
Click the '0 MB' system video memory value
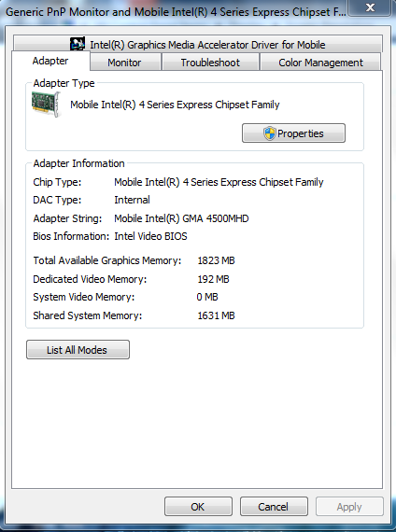point(207,297)
